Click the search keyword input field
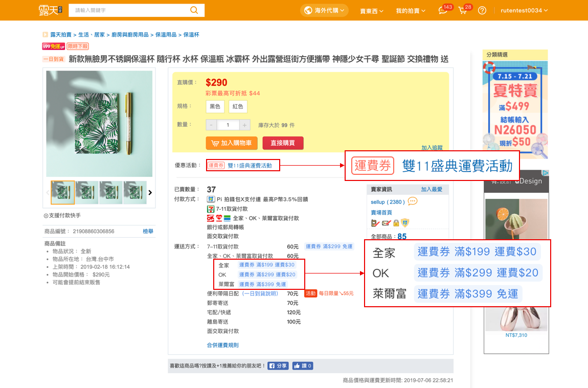 click(128, 10)
